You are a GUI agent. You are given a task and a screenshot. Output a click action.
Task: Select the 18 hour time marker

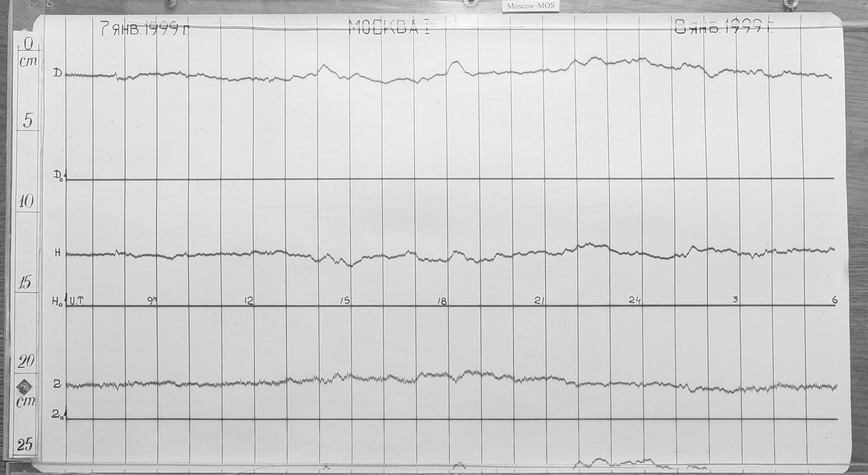click(x=442, y=301)
